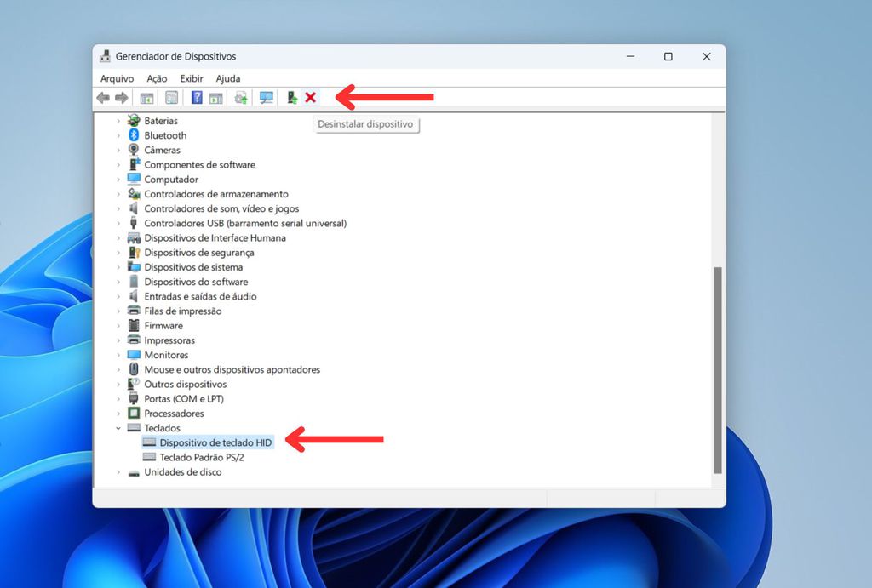This screenshot has width=872, height=588.
Task: Open the Ação menu
Action: 157,78
